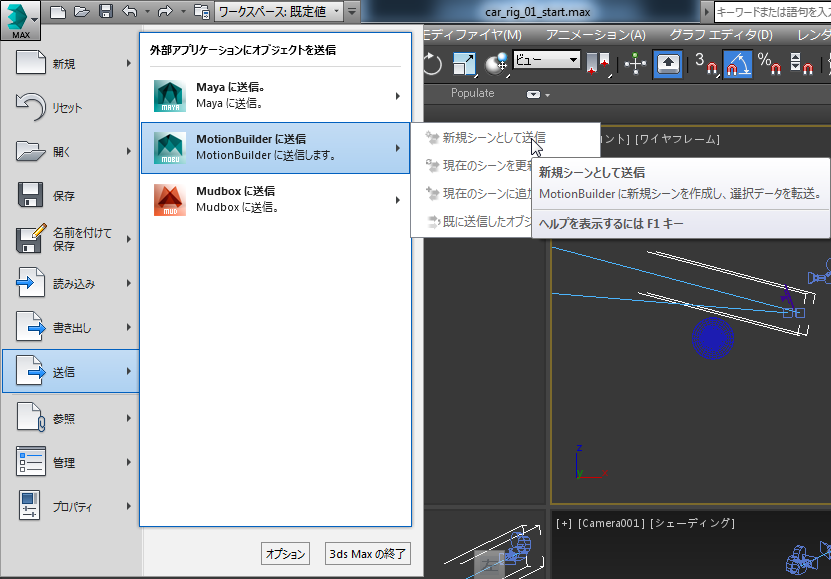Click the Save As menu item
Viewport: 831px width, 579px height.
pos(70,239)
